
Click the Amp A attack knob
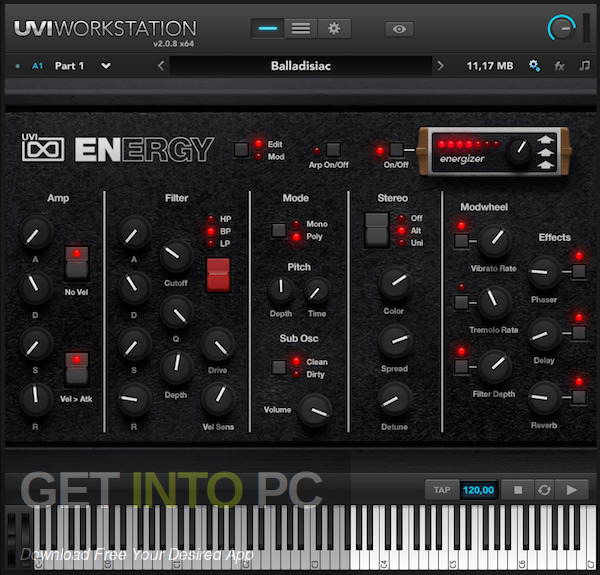(36, 233)
